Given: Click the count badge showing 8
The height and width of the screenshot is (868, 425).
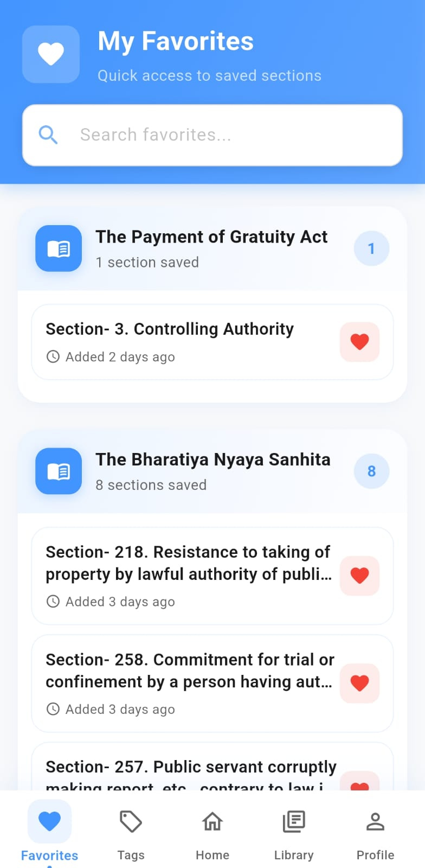Looking at the screenshot, I should tap(371, 471).
